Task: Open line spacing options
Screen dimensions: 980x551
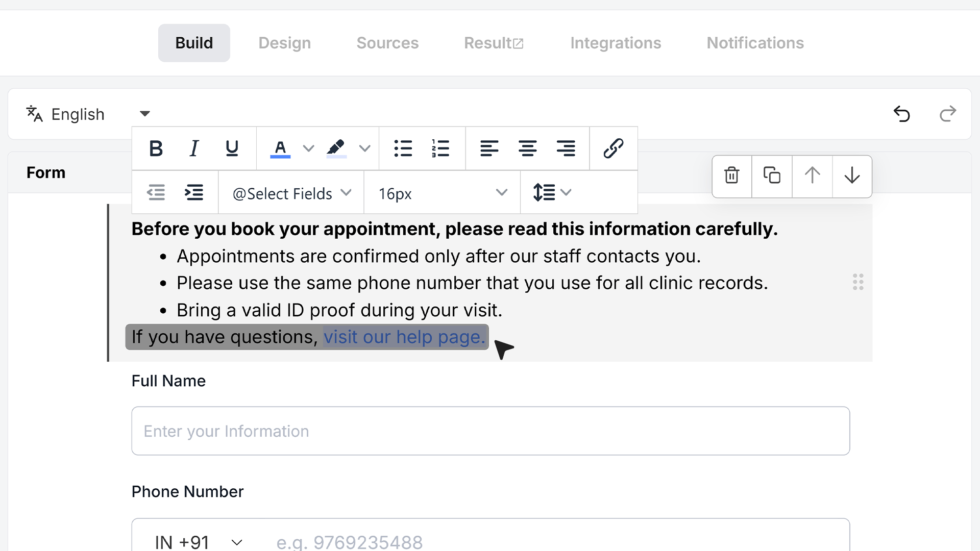Action: (x=552, y=193)
